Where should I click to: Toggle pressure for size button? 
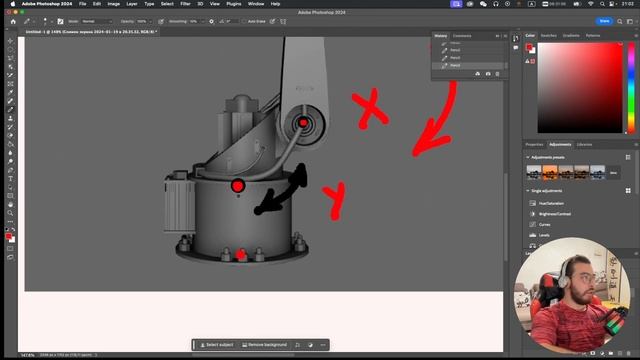[272, 21]
